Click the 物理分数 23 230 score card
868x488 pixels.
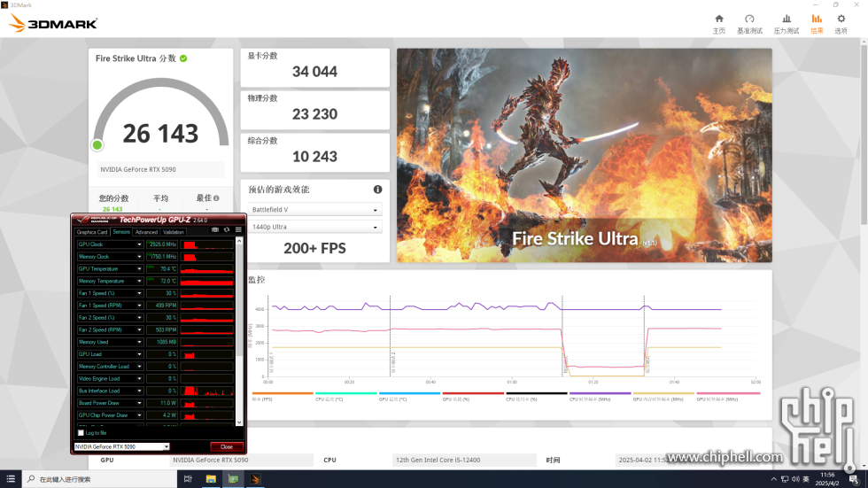click(315, 110)
